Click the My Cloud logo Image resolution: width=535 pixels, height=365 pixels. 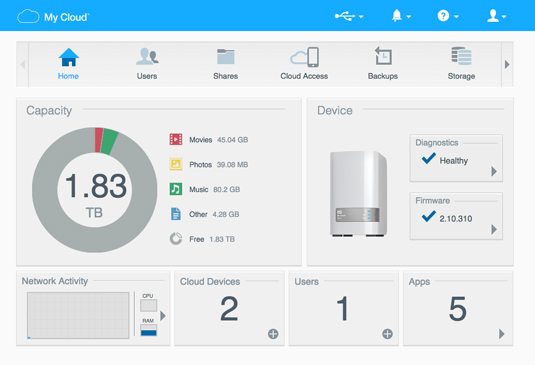click(53, 16)
